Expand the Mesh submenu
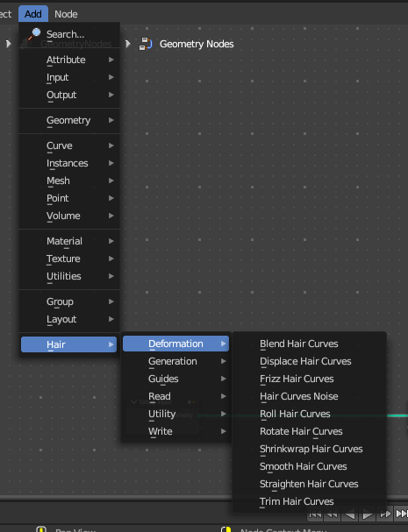The width and height of the screenshot is (408, 532). click(69, 181)
